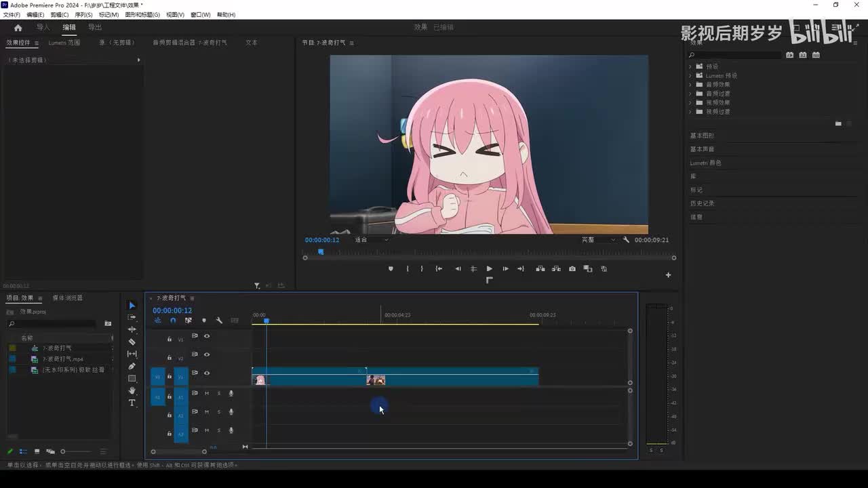Mute audio track A2
This screenshot has height=488, width=868.
[207, 411]
